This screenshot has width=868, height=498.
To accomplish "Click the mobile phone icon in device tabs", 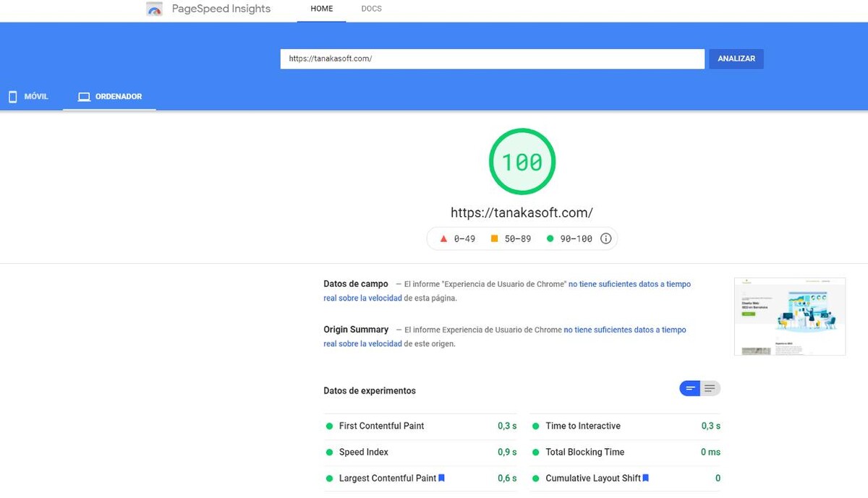I will click(x=12, y=97).
